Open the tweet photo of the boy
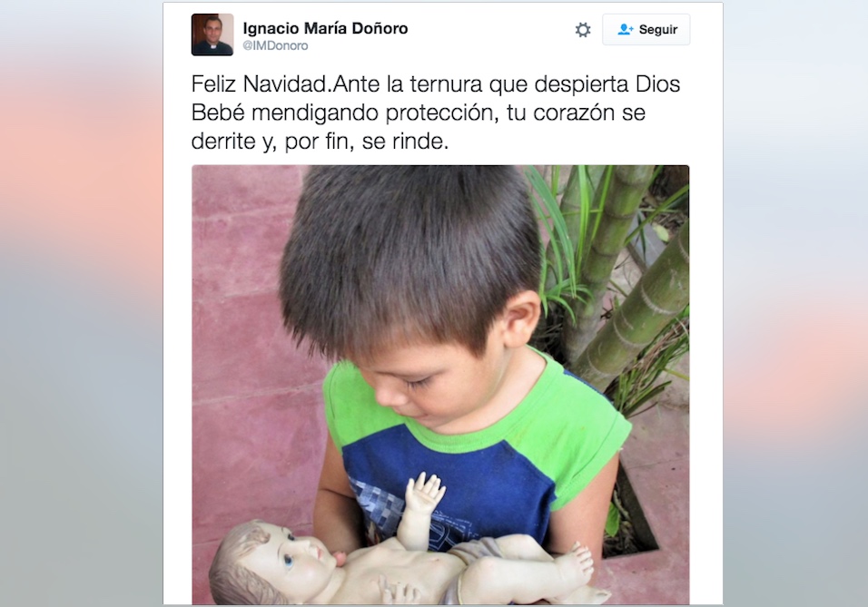 coord(440,385)
